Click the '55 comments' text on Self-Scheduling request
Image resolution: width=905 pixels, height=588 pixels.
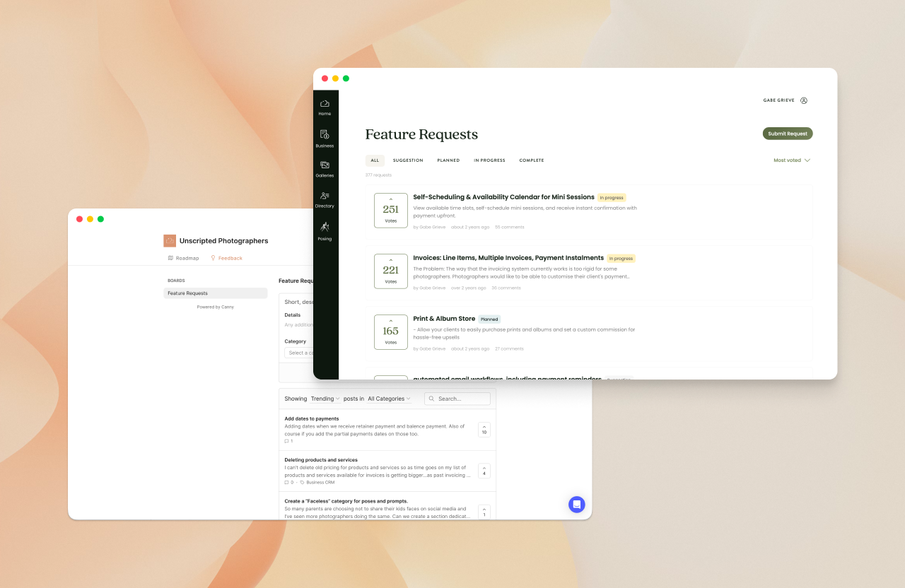point(510,228)
